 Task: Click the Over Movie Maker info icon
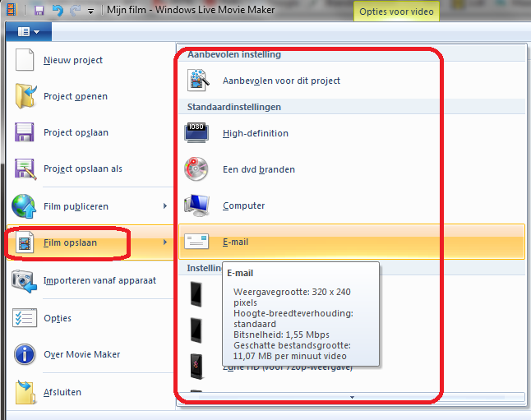point(25,354)
